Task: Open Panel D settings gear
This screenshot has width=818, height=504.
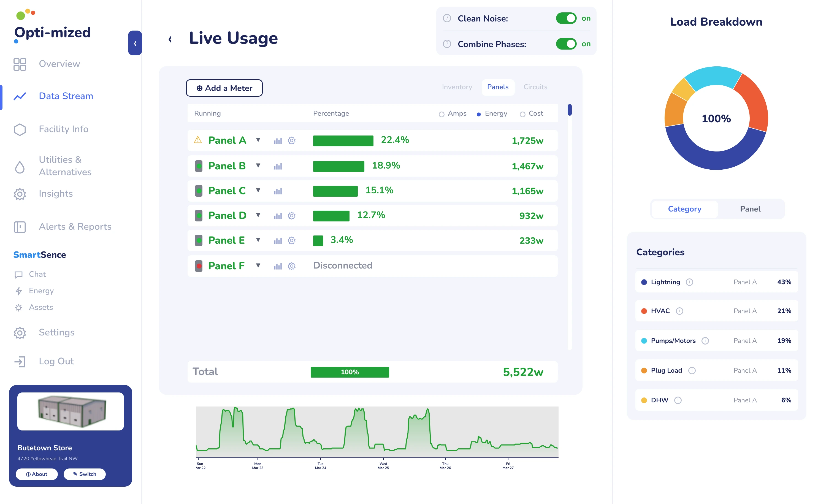Action: pyautogui.click(x=292, y=216)
